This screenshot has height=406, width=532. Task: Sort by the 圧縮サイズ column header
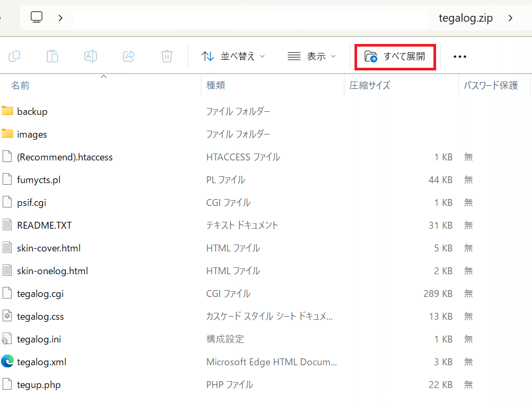(370, 85)
